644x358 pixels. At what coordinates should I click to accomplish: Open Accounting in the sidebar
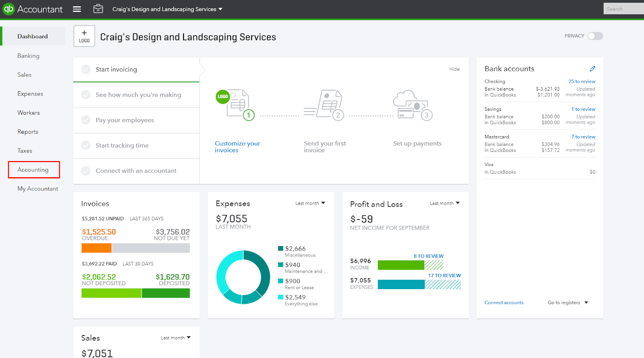click(33, 170)
